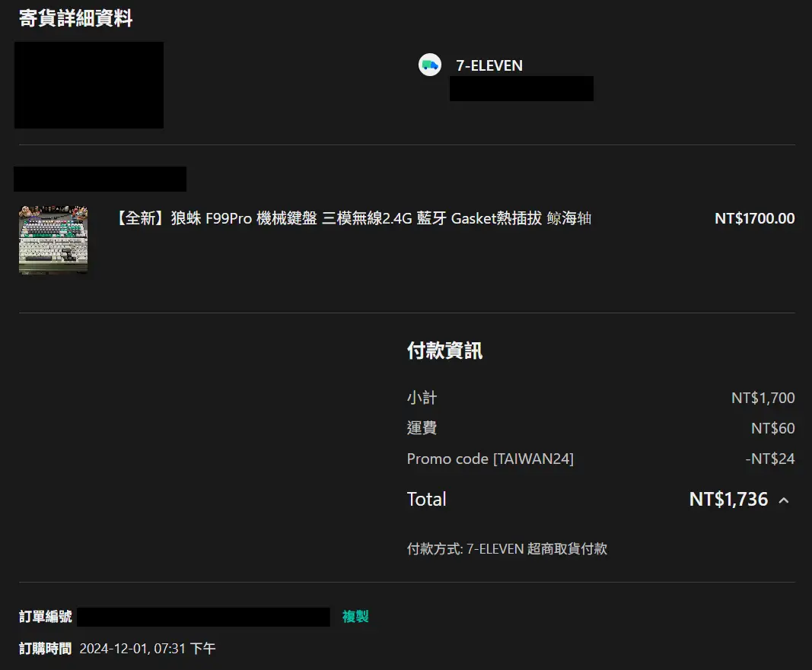Open the keyboard product thumbnail
This screenshot has height=670, width=812.
pos(53,240)
